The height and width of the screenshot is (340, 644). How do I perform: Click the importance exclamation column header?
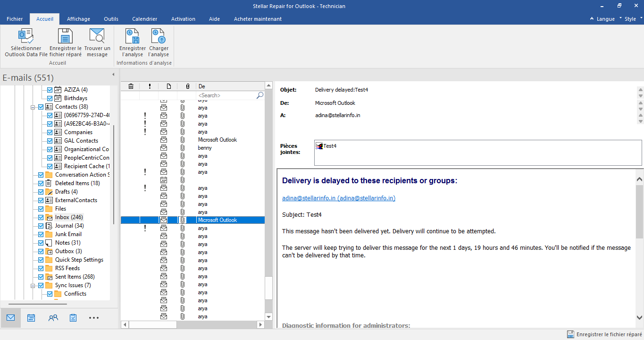pos(150,86)
